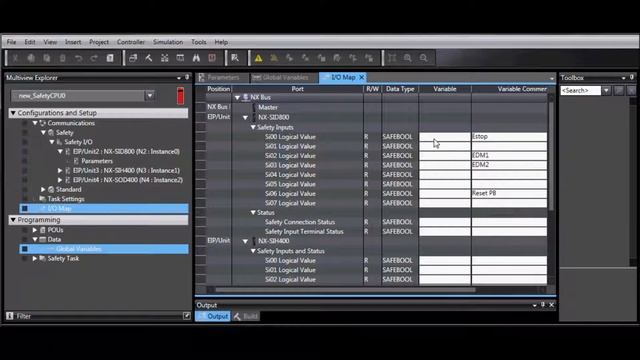Click Variable cell for Si00 under NX-SID800
The image size is (640, 360).
[444, 136]
